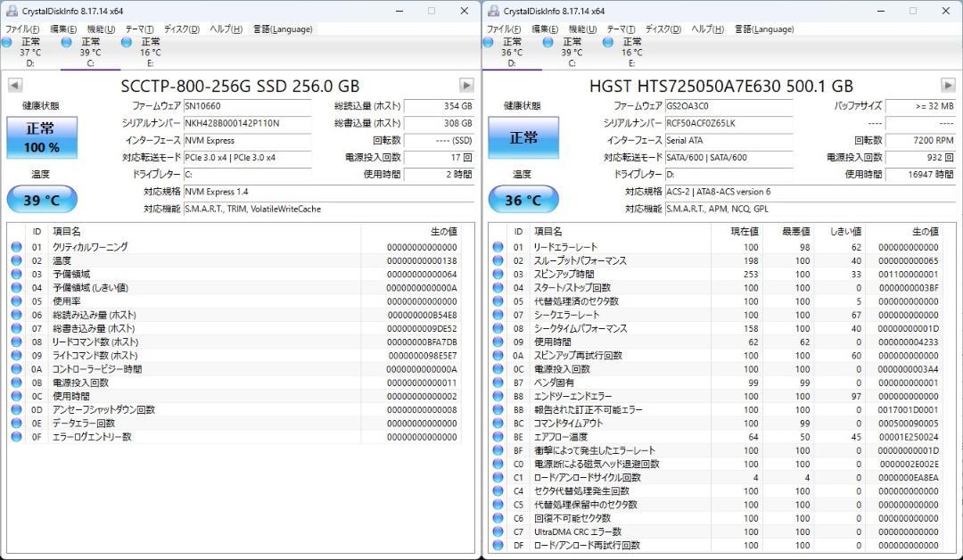This screenshot has height=560, width=963.
Task: Click serial number field RCF50ACF0Z65LK
Action: 729,123
